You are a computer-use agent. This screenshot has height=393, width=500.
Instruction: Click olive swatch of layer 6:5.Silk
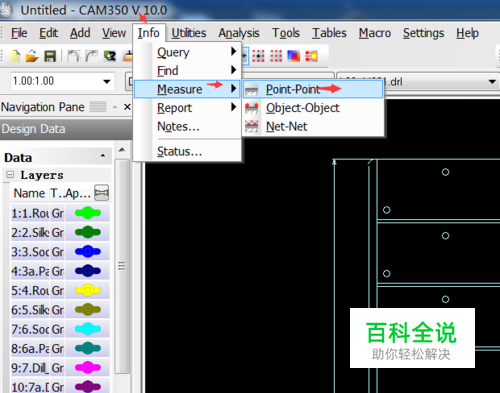tap(88, 309)
